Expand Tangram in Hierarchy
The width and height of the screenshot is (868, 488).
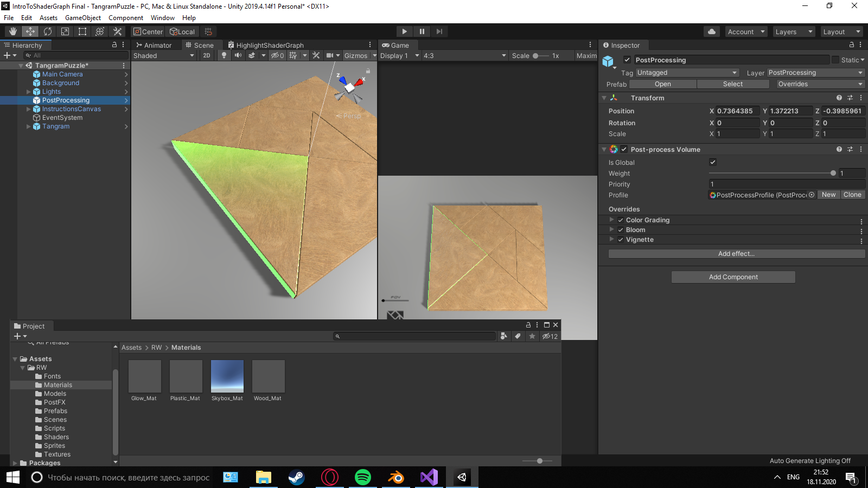click(29, 126)
